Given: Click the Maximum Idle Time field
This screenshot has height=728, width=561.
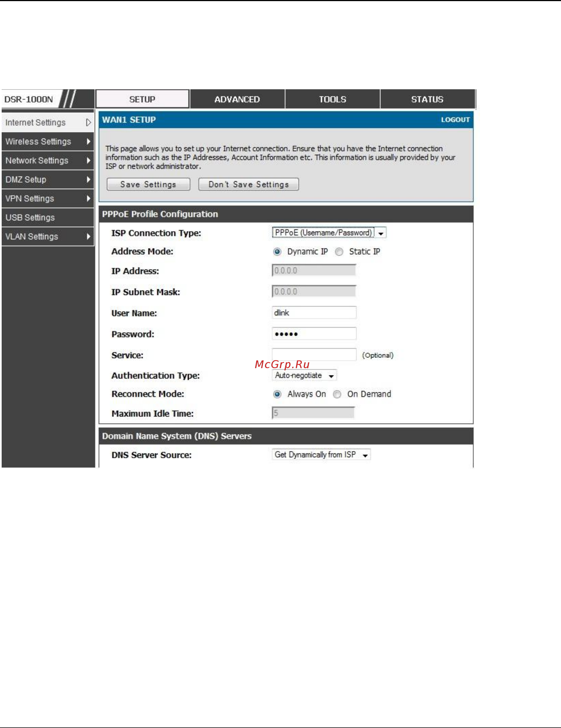Looking at the screenshot, I should 313,413.
